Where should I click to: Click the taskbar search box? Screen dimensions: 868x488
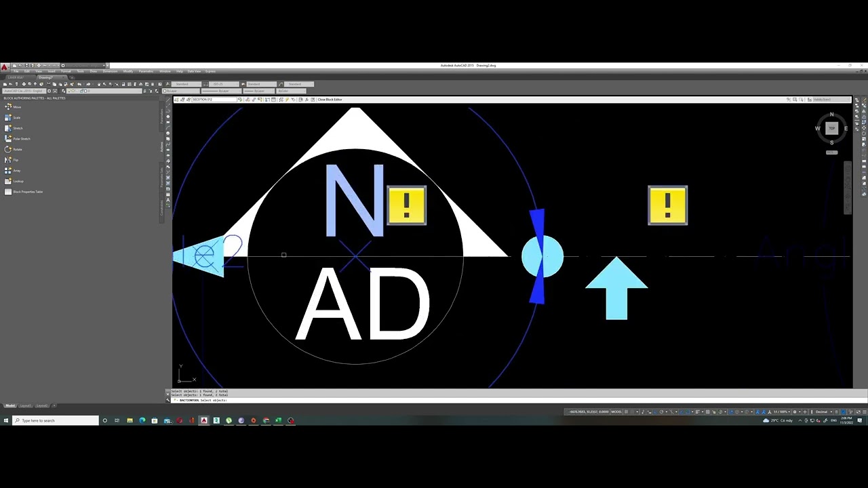(56, 420)
